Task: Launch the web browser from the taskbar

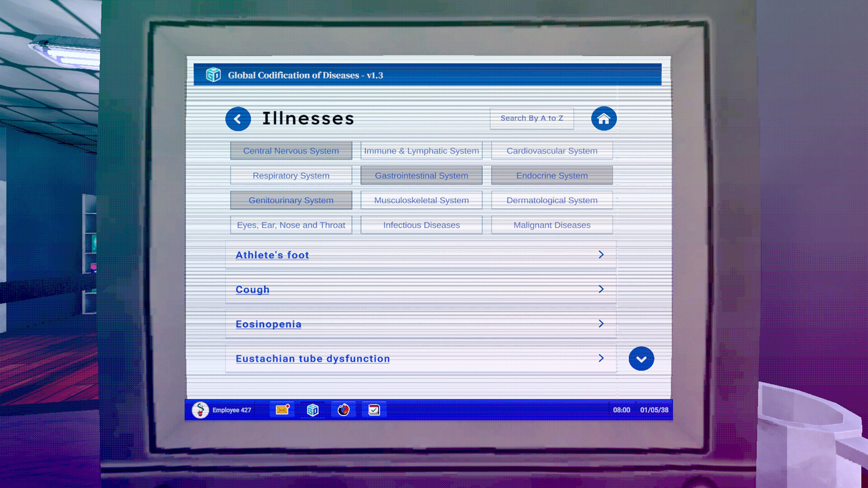Action: (343, 410)
